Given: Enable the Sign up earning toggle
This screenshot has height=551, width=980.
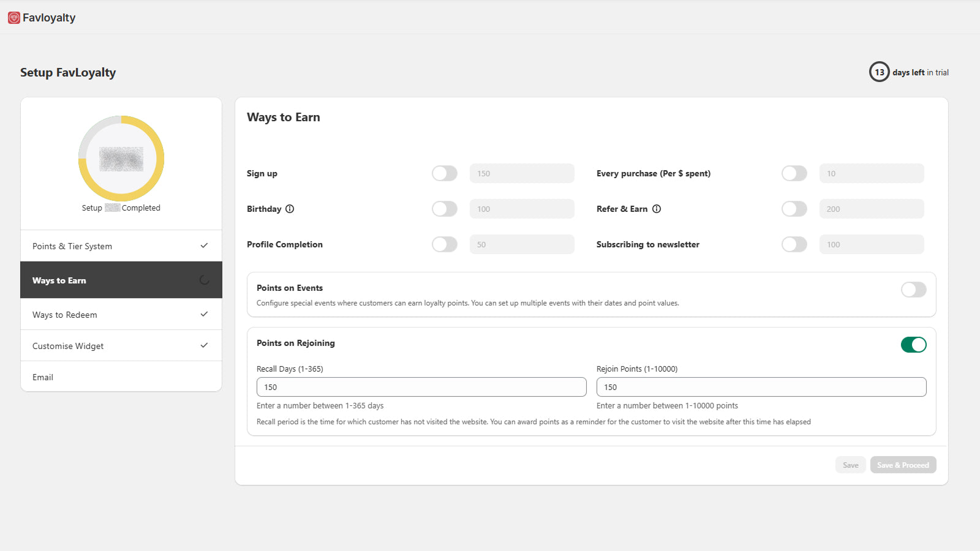Looking at the screenshot, I should point(444,173).
